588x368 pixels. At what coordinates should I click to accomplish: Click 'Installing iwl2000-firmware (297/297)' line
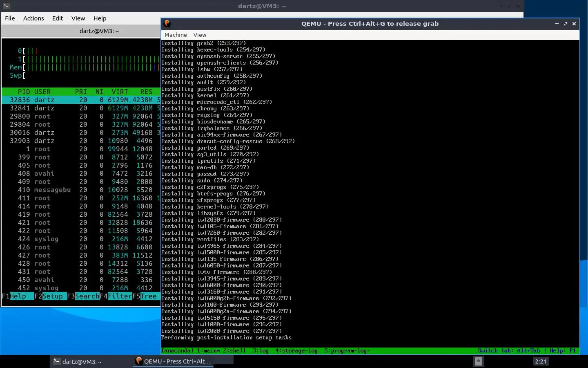coord(221,331)
